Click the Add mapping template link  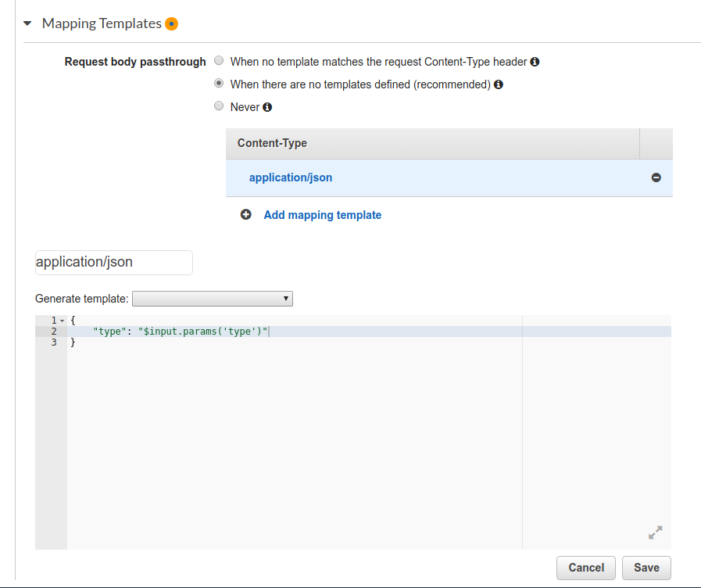[x=322, y=215]
